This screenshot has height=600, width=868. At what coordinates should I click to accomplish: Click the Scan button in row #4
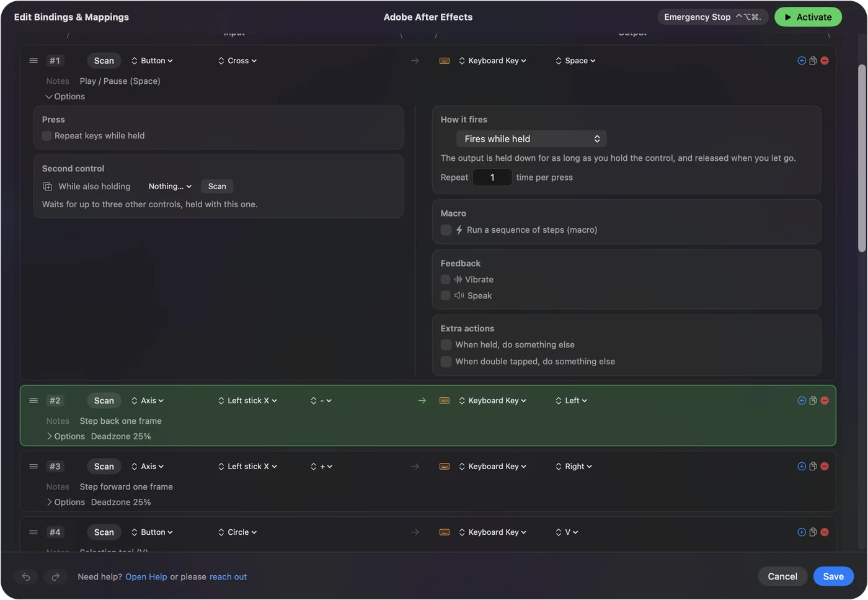click(104, 532)
